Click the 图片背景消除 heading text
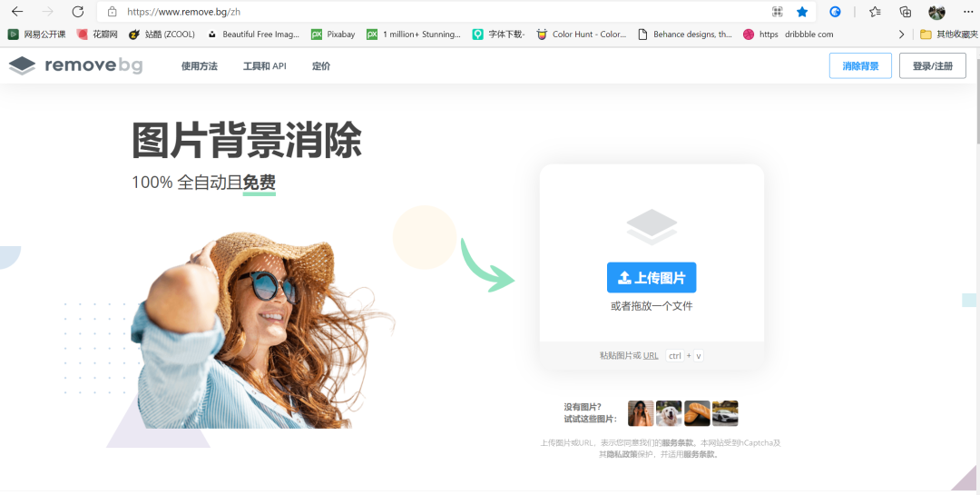980x495 pixels. point(247,141)
